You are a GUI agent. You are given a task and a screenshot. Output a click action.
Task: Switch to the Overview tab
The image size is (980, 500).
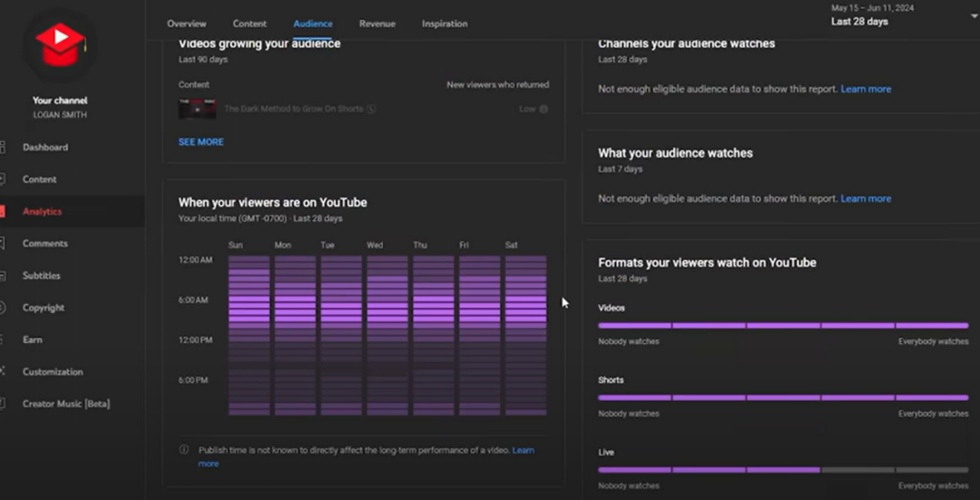[x=187, y=24]
